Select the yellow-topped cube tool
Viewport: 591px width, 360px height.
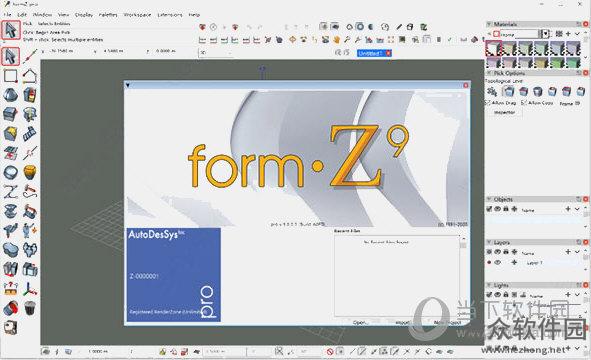pos(11,133)
